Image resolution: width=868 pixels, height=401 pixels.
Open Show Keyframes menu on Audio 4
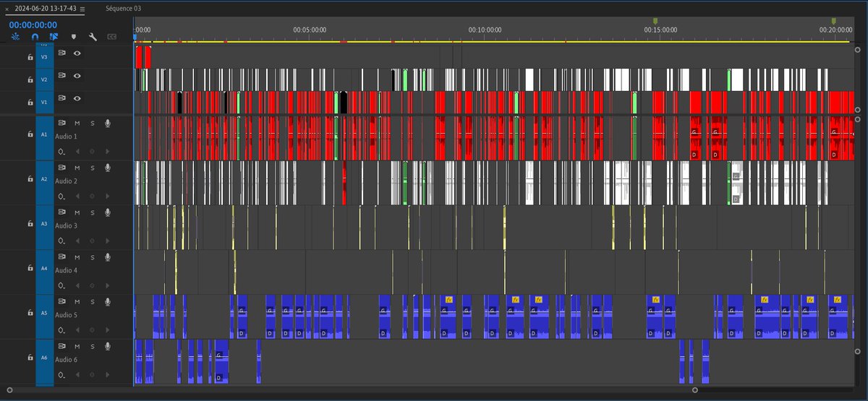(61, 285)
